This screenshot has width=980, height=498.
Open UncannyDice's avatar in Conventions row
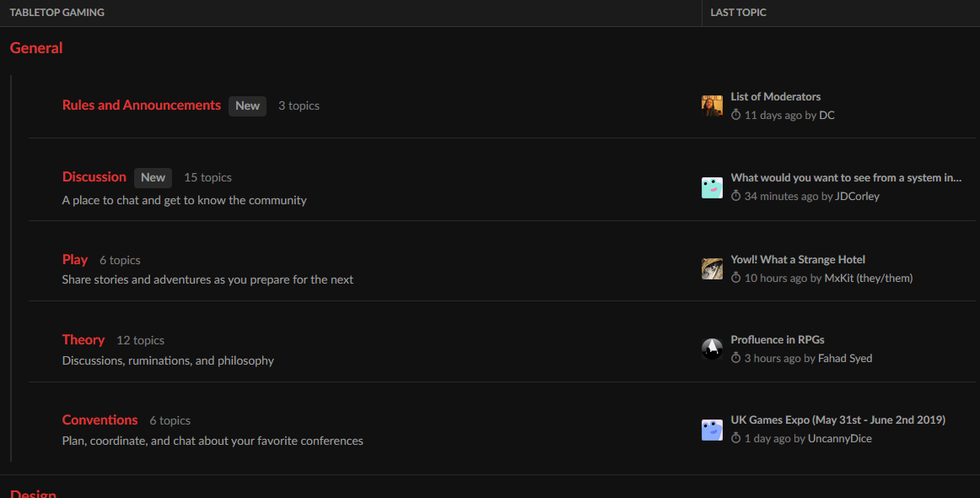tap(712, 429)
